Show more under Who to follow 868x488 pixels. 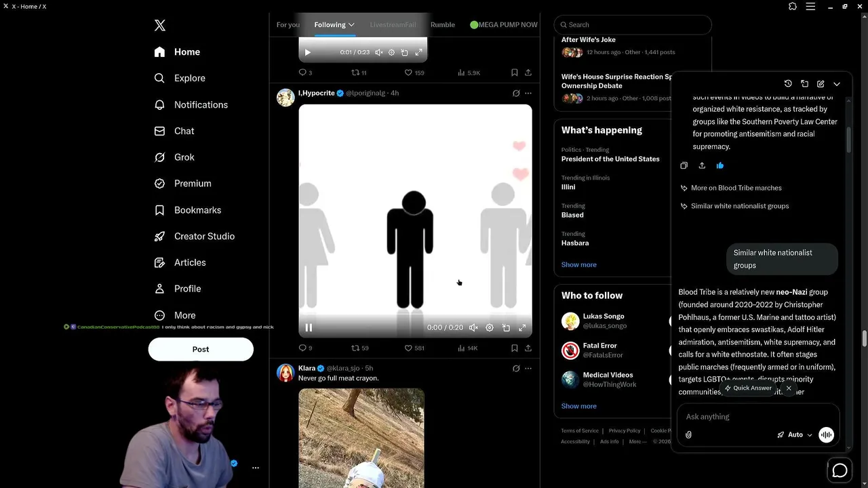[579, 406]
